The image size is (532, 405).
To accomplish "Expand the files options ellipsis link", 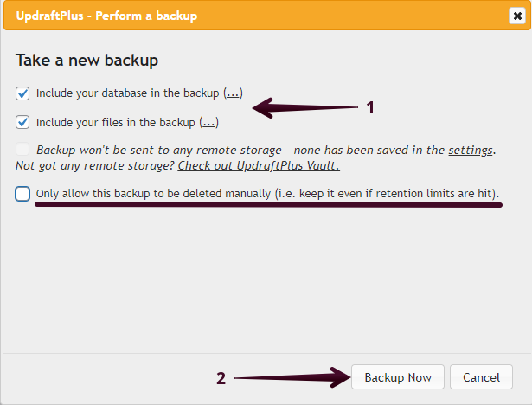I will (x=209, y=122).
